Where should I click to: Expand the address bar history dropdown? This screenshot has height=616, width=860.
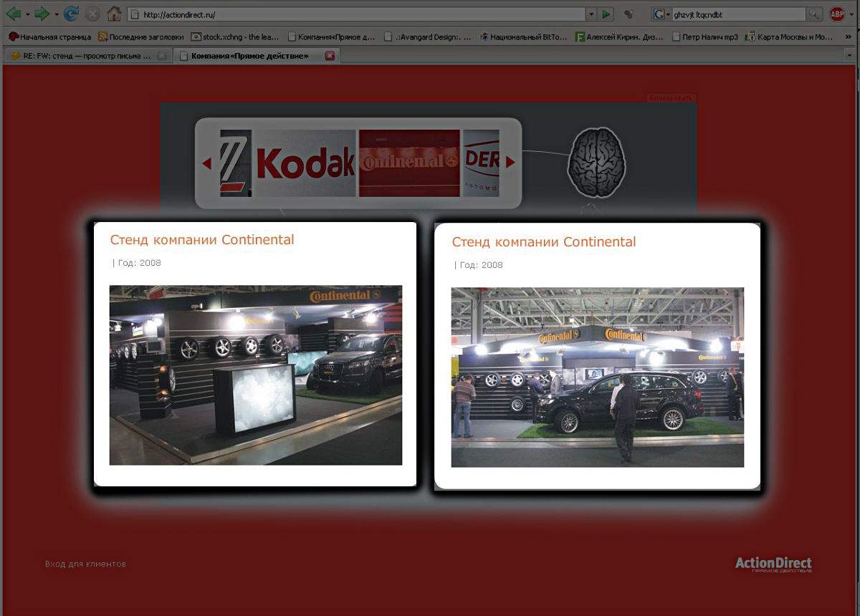[591, 14]
